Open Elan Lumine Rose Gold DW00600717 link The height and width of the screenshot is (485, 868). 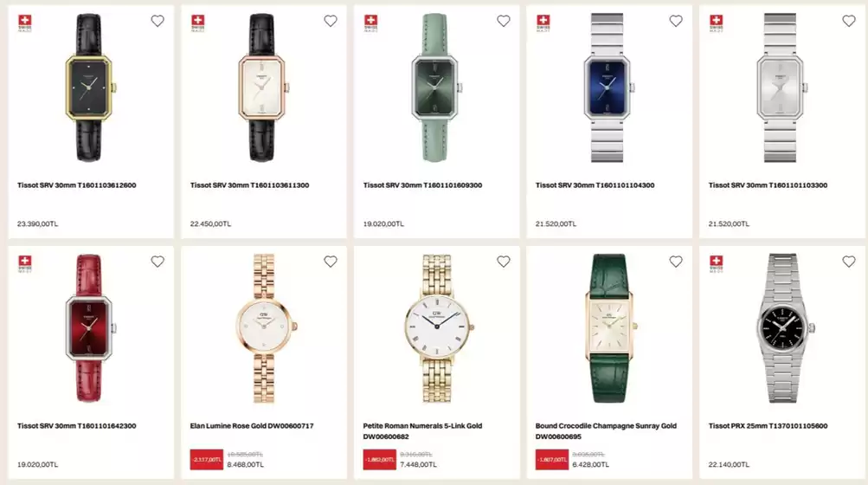click(x=252, y=426)
